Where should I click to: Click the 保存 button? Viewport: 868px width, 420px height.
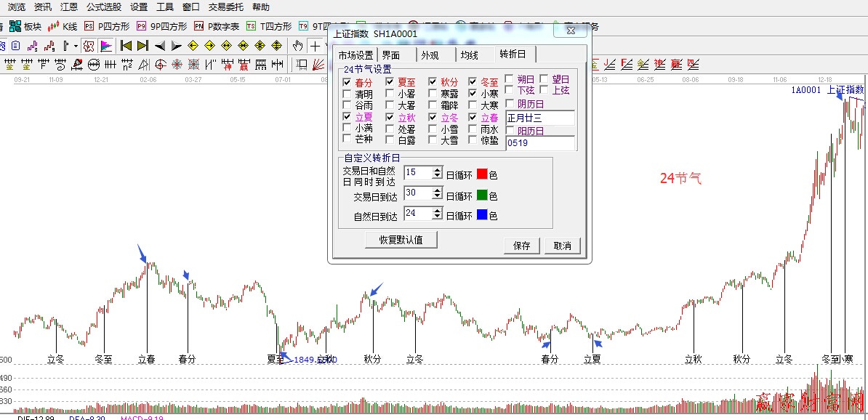click(x=521, y=246)
